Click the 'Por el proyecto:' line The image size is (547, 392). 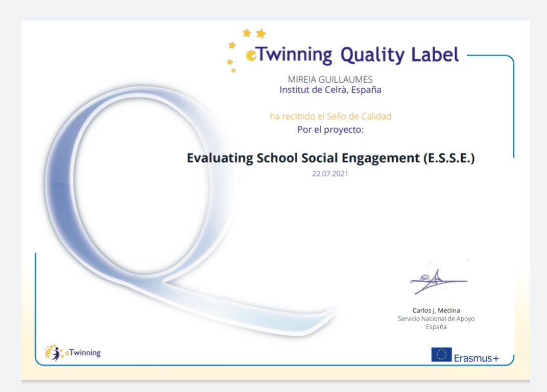330,130
